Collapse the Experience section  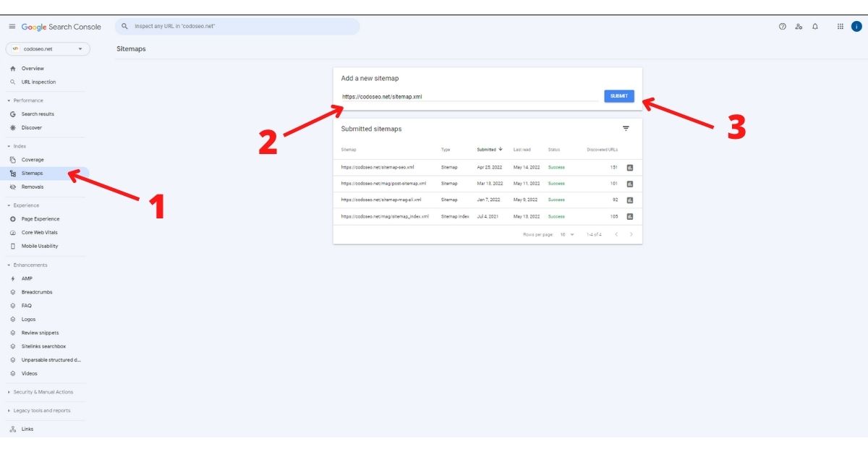tap(23, 205)
